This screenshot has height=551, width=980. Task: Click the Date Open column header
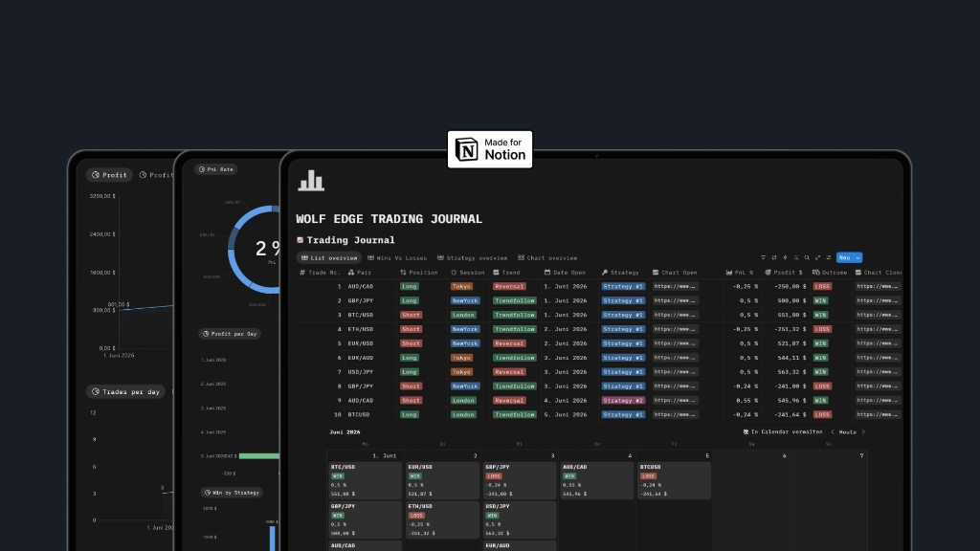pos(565,273)
